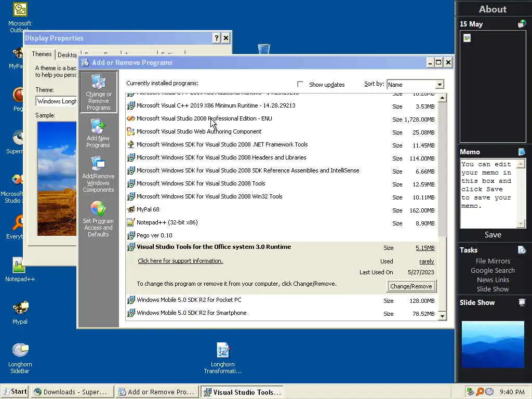The image size is (532, 399).
Task: Switch to Desktop tab in Display Properties
Action: tap(67, 55)
